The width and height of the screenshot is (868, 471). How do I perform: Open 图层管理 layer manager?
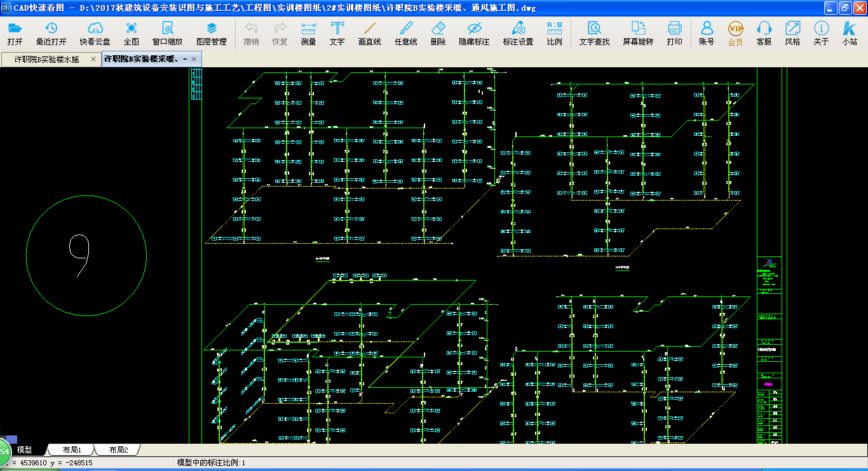pyautogui.click(x=211, y=29)
